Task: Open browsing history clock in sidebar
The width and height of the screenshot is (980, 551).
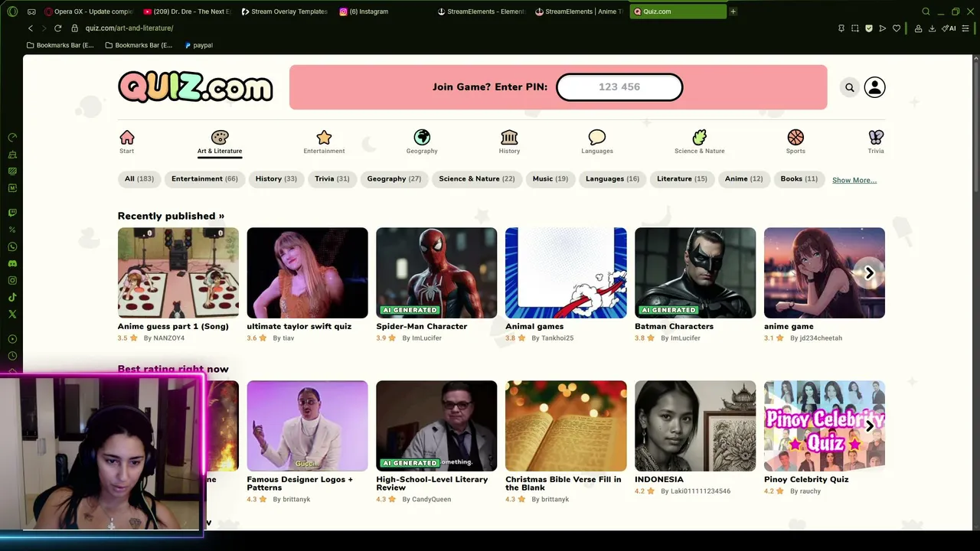Action: tap(12, 356)
